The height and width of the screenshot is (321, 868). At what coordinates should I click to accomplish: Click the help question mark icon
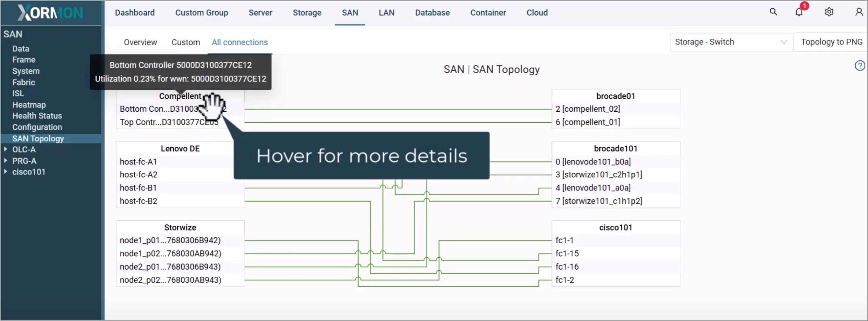(859, 65)
